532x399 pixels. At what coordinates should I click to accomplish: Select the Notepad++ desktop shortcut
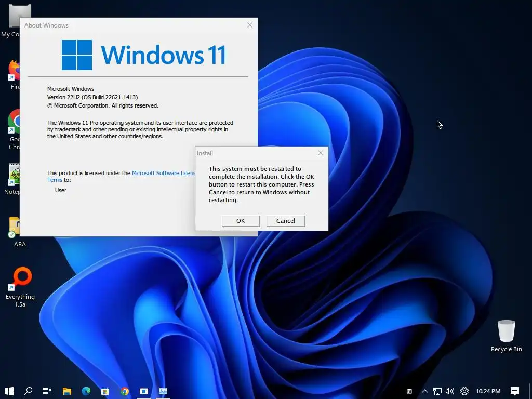[13, 179]
